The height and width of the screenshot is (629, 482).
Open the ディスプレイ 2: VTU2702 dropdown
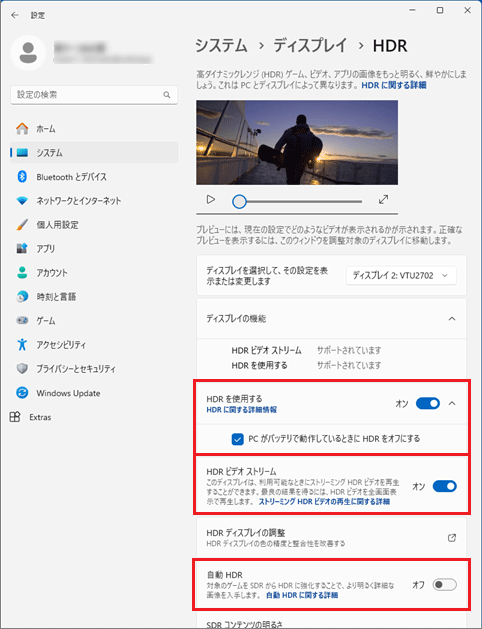(x=401, y=276)
